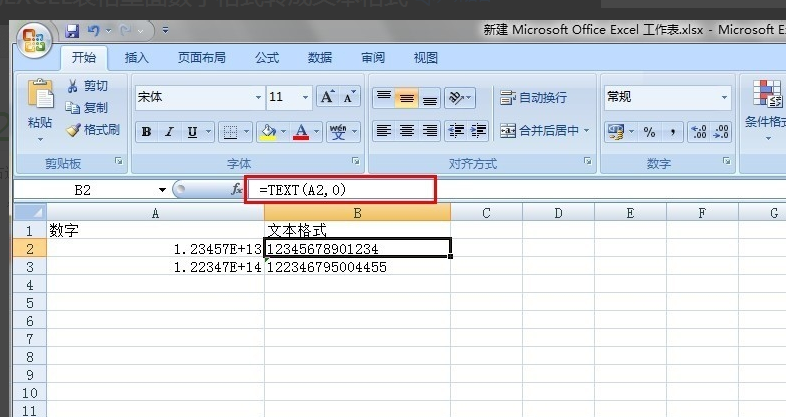Click 合并后居中 merge and center
786x417 pixels.
[x=539, y=131]
